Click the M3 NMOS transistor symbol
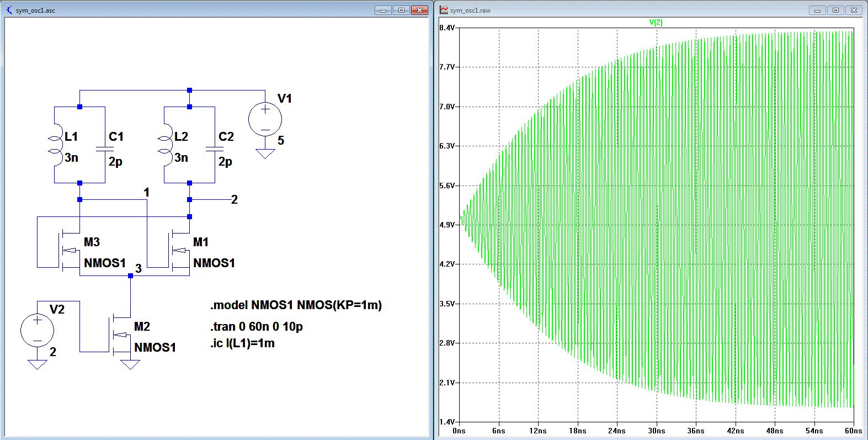Viewport: 868px width, 440px height. click(69, 250)
